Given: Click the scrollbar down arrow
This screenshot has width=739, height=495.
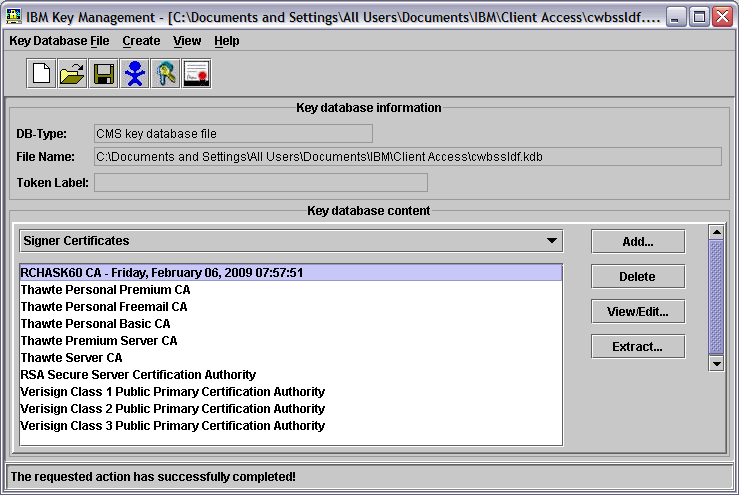Looking at the screenshot, I should click(x=716, y=363).
